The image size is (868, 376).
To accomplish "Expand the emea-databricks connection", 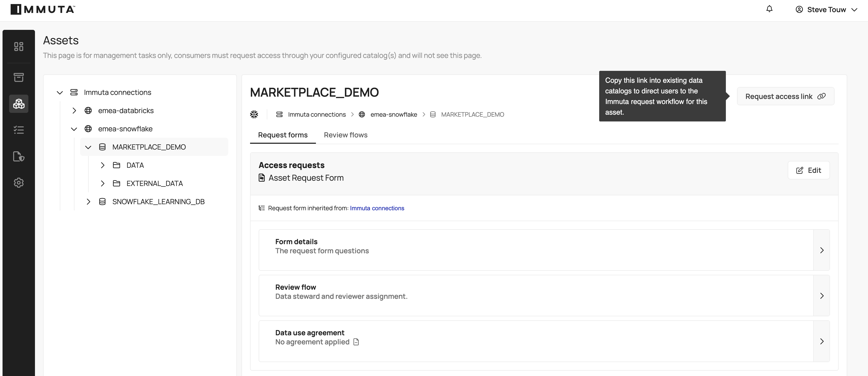I will [x=74, y=111].
